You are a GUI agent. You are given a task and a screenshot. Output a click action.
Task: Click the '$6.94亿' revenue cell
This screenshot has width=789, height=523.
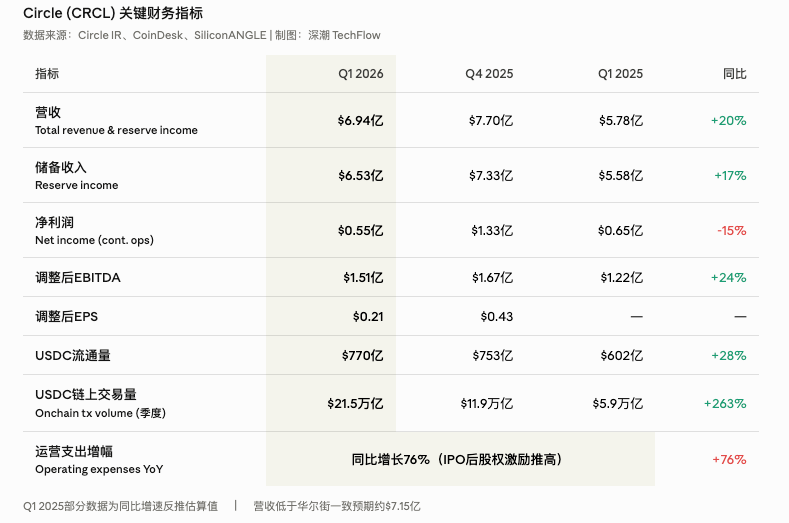coord(360,121)
